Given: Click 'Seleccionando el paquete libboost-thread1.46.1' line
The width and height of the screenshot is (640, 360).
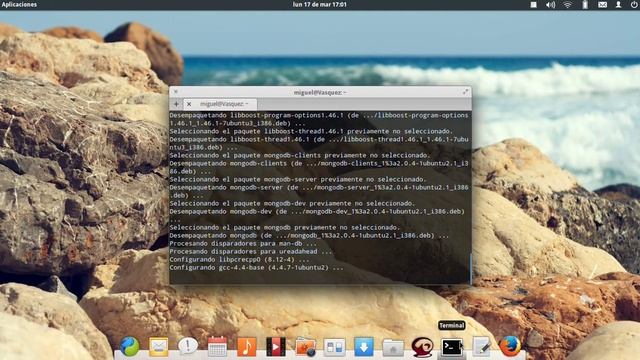Looking at the screenshot, I should pos(311,131).
